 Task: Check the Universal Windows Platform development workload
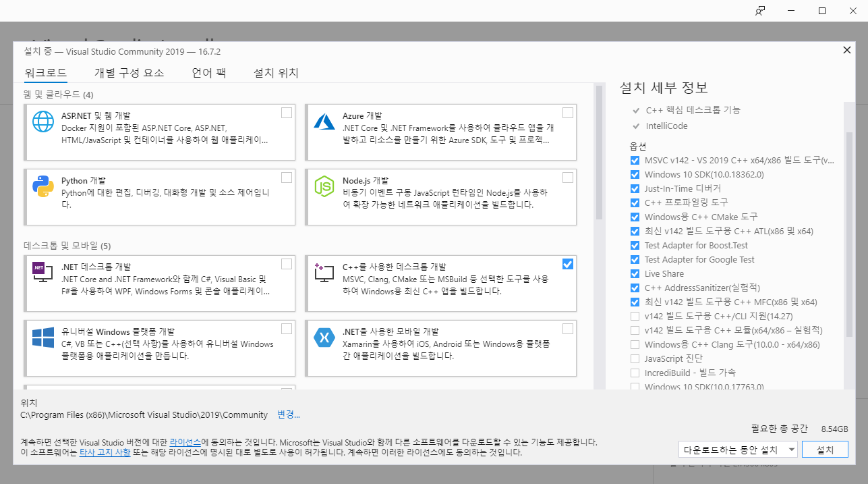click(287, 329)
